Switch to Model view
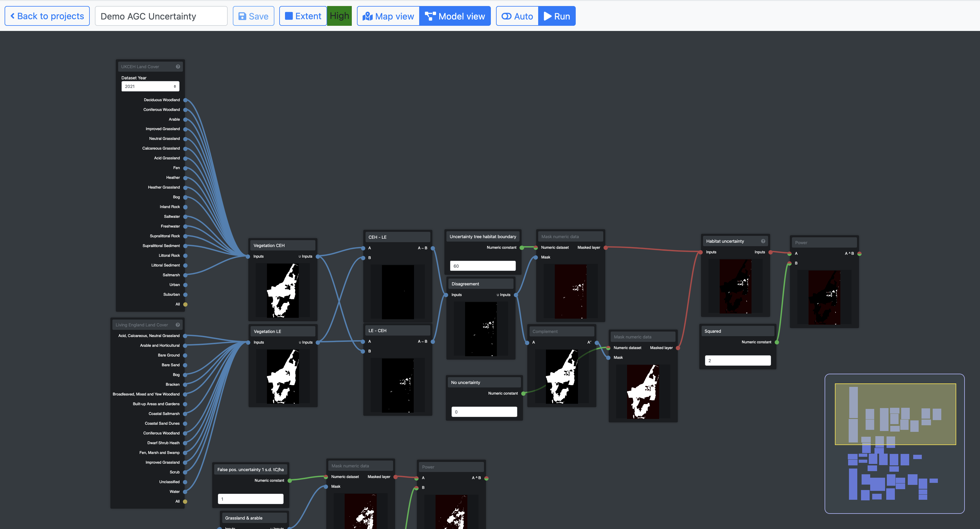This screenshot has width=980, height=529. [x=455, y=16]
